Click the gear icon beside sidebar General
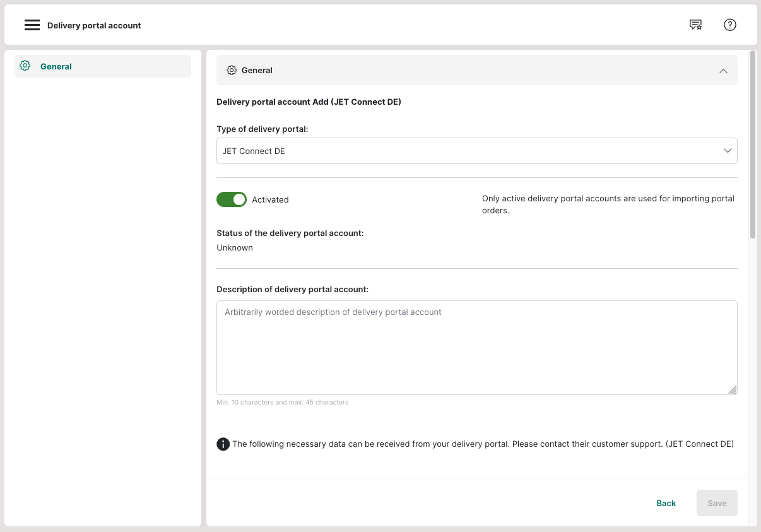The height and width of the screenshot is (532, 761). [25, 66]
